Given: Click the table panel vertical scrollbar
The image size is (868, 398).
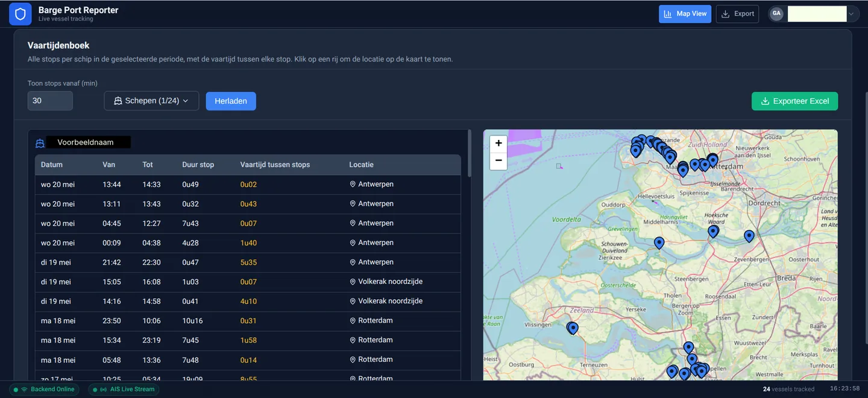Looking at the screenshot, I should tap(469, 153).
